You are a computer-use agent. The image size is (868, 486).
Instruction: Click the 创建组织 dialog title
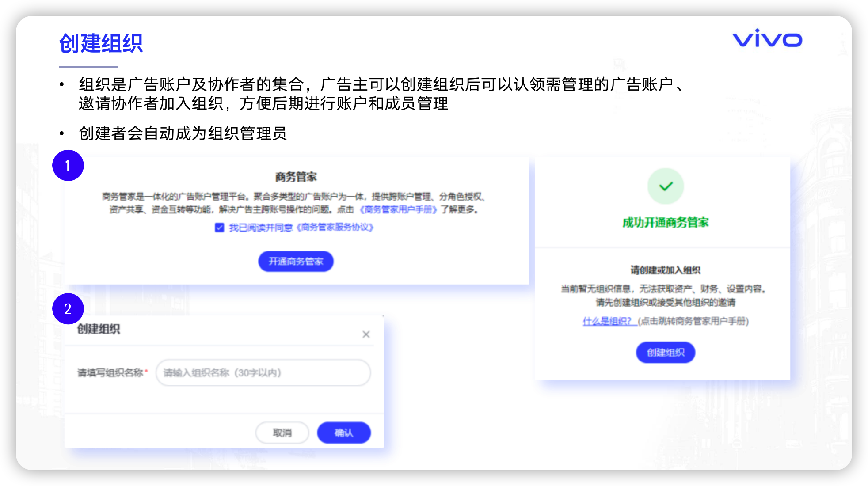[99, 329]
